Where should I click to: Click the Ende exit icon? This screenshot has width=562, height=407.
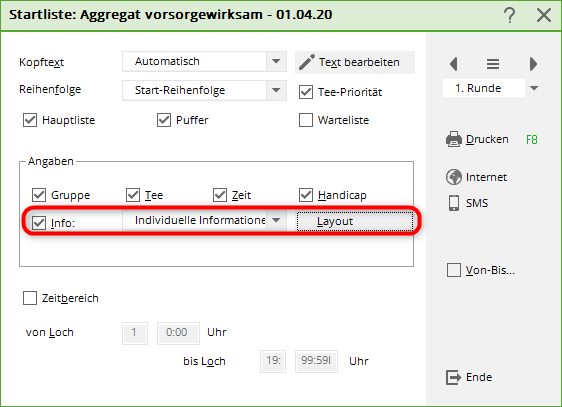click(x=453, y=377)
